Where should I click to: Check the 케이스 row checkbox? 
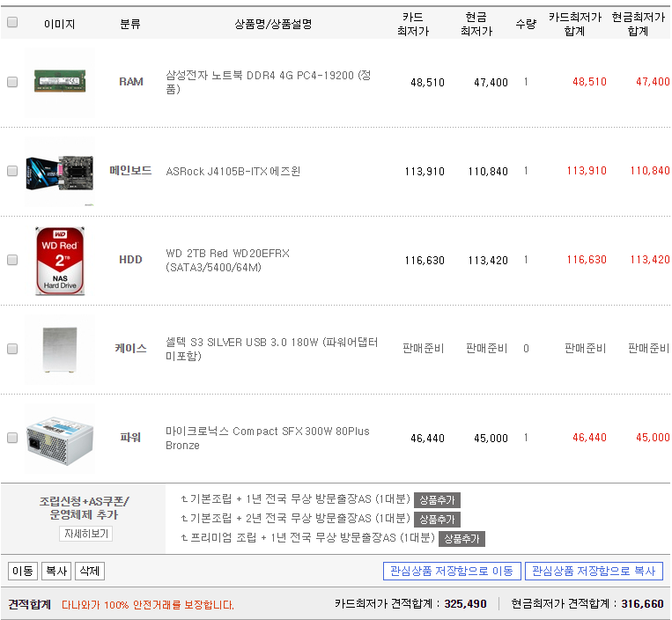click(x=12, y=349)
